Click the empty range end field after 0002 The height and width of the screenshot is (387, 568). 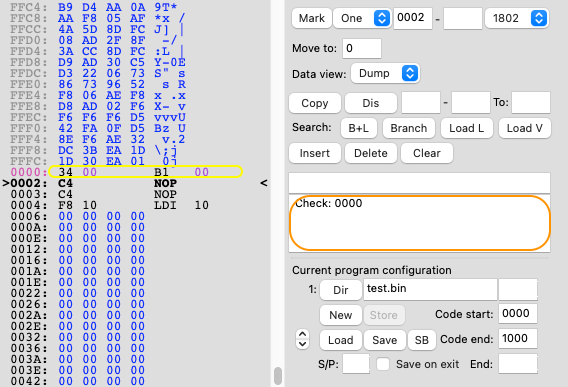[463, 18]
